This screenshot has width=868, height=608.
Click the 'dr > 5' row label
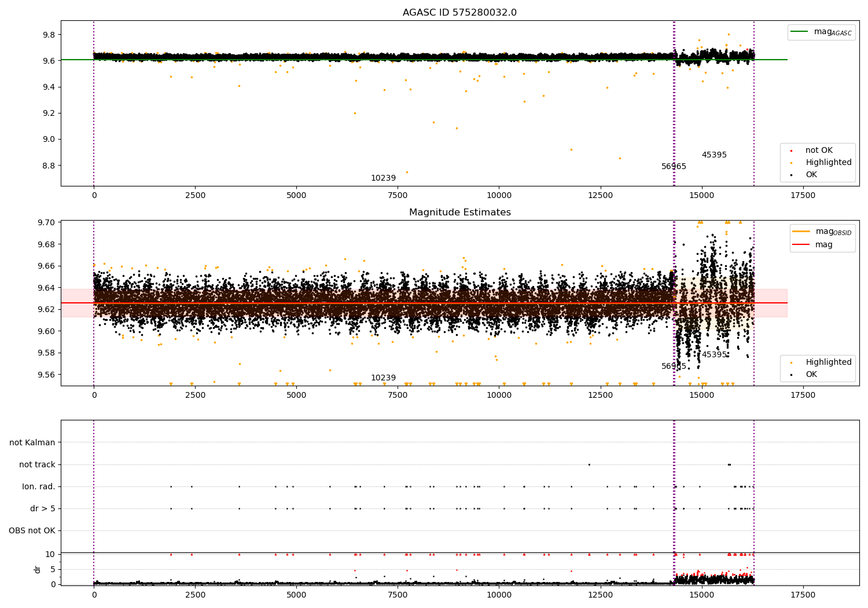click(x=43, y=509)
